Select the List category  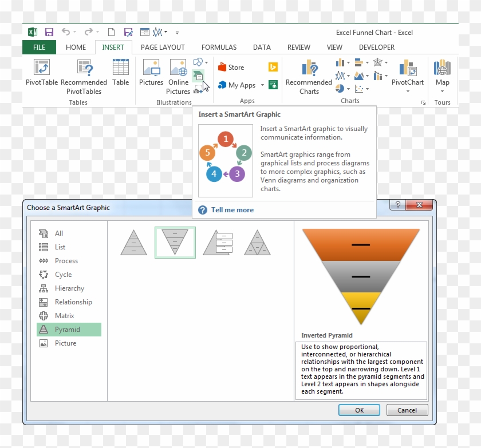click(69, 247)
